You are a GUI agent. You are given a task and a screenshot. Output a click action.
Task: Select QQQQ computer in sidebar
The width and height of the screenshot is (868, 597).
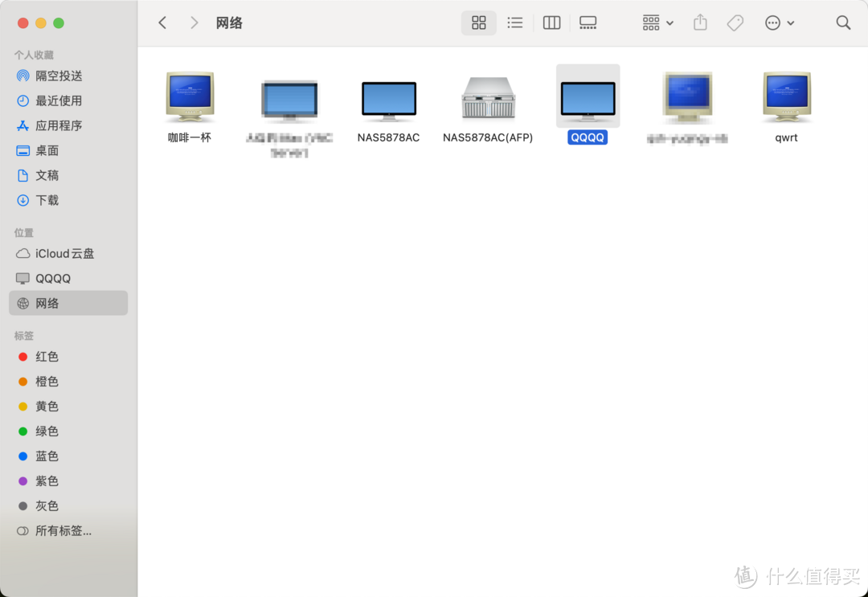click(68, 278)
